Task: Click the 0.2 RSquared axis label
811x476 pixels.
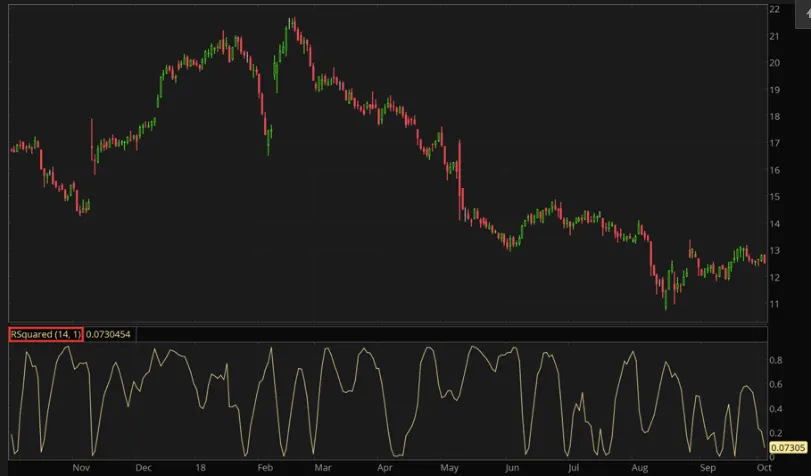Action: [x=776, y=433]
